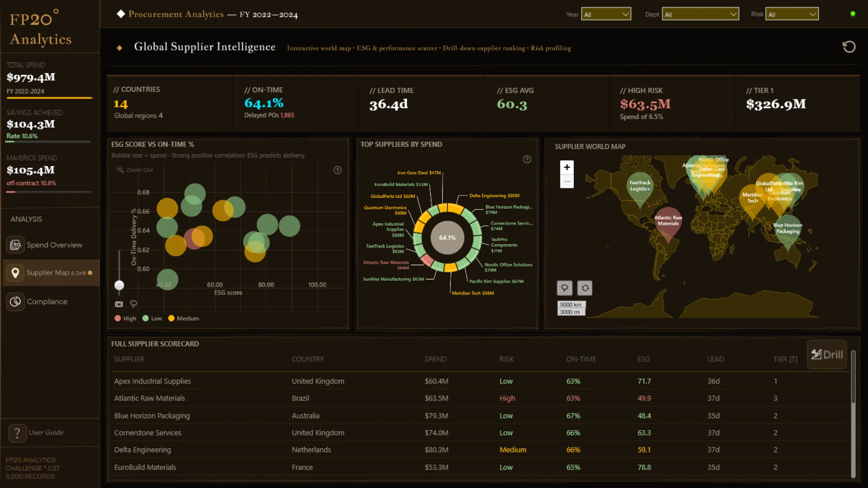Viewport: 868px width, 488px height.
Task: Click the FastTrack Logistics map pin
Action: [x=640, y=189]
